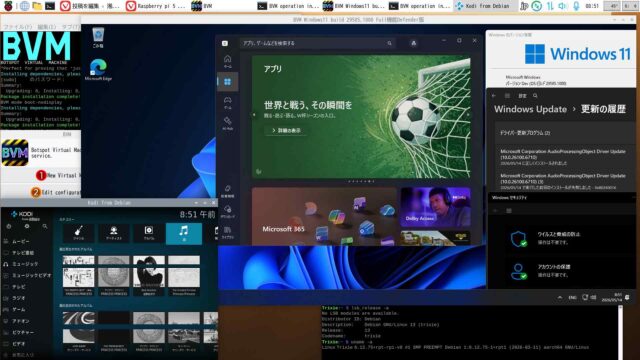The width and height of the screenshot is (640, 360).
Task: Collapse ドライバー更新プログラム (2) section
Action: coord(565,133)
